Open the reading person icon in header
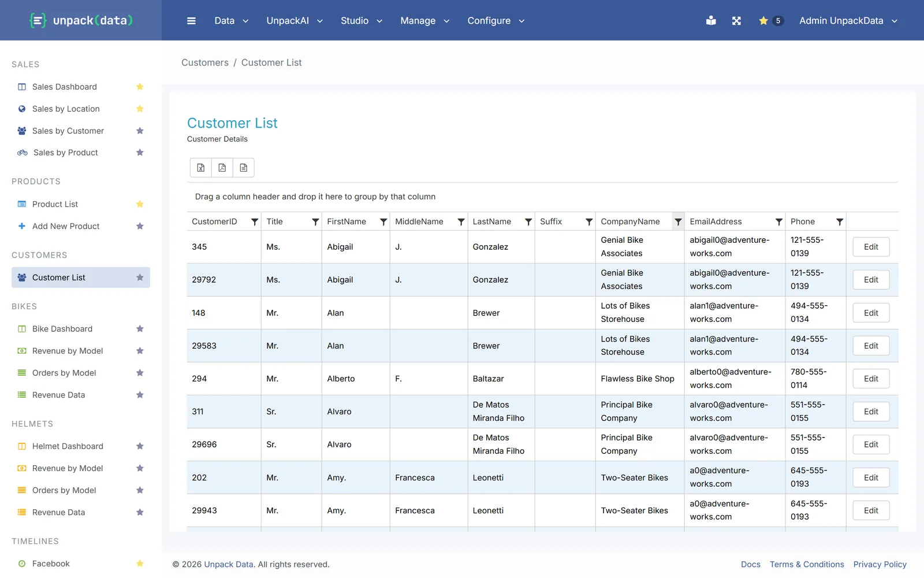 (711, 21)
